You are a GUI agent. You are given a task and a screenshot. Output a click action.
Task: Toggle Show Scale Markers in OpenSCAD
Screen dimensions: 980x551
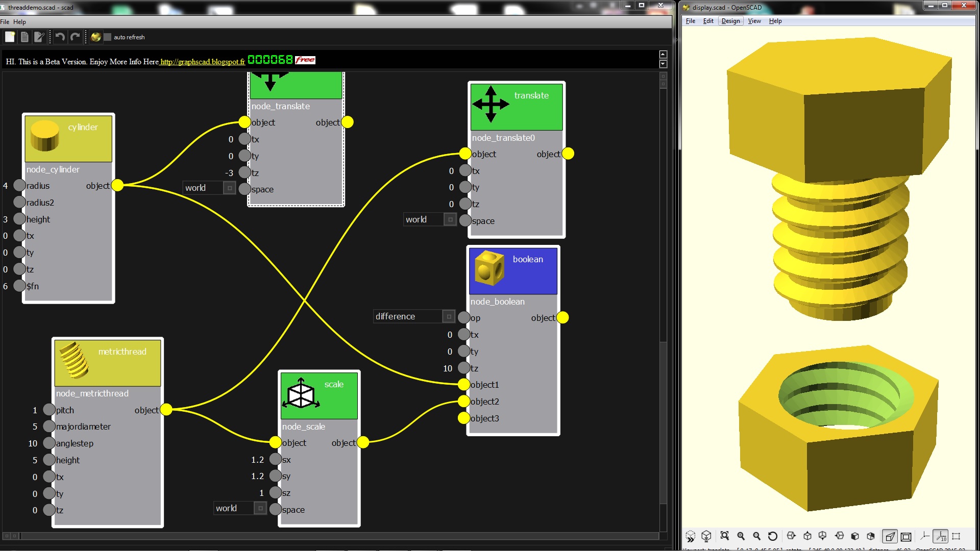point(941,536)
